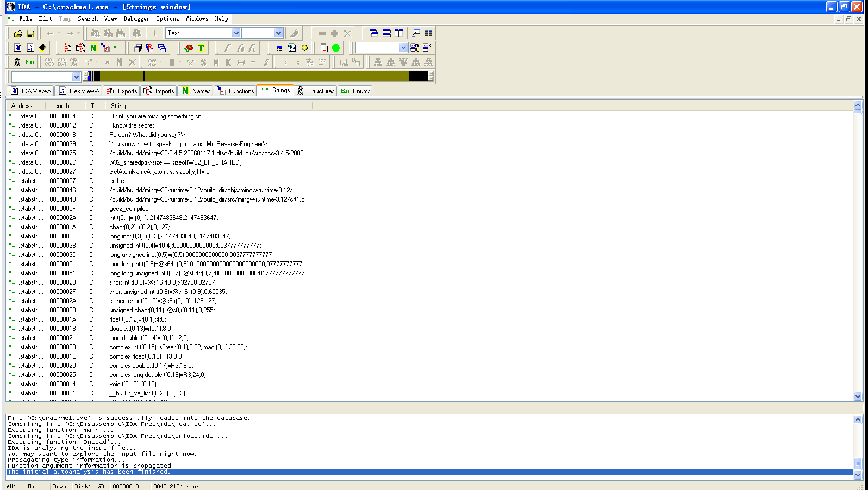Open the exports window toolbar icon
This screenshot has width=868, height=490.
(x=68, y=48)
